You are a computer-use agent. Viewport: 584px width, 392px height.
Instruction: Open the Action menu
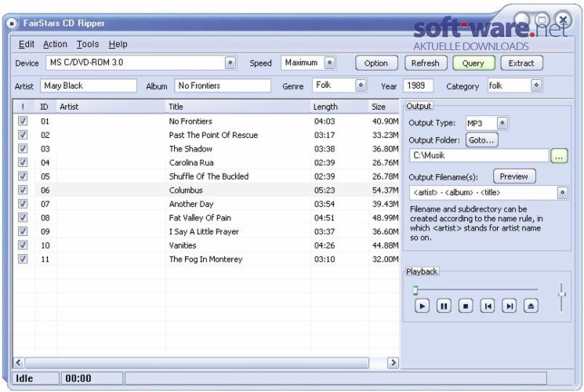pos(55,45)
